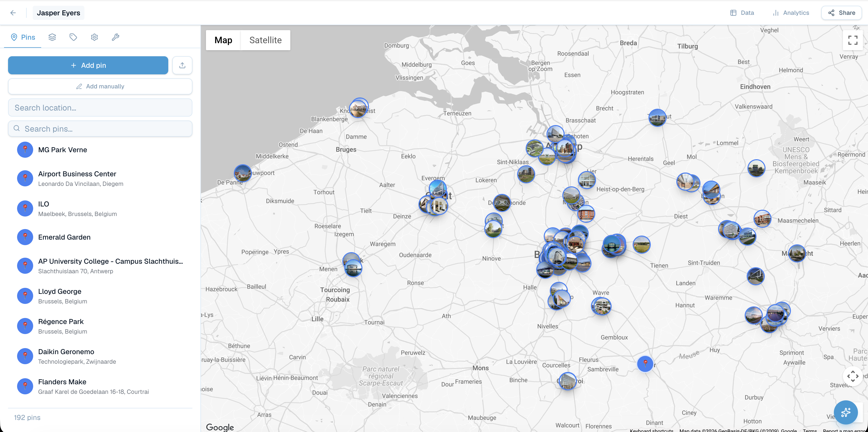Open the Layers panel icon
This screenshot has height=432, width=868.
coord(52,37)
